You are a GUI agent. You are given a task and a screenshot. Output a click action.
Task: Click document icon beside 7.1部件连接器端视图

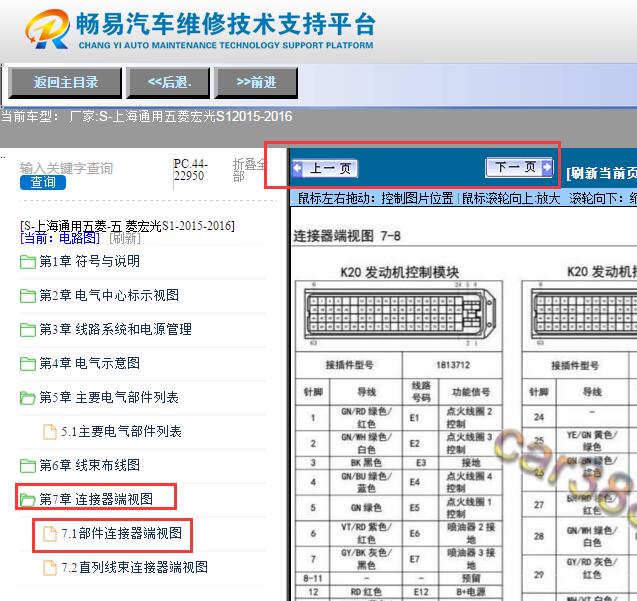click(x=50, y=534)
